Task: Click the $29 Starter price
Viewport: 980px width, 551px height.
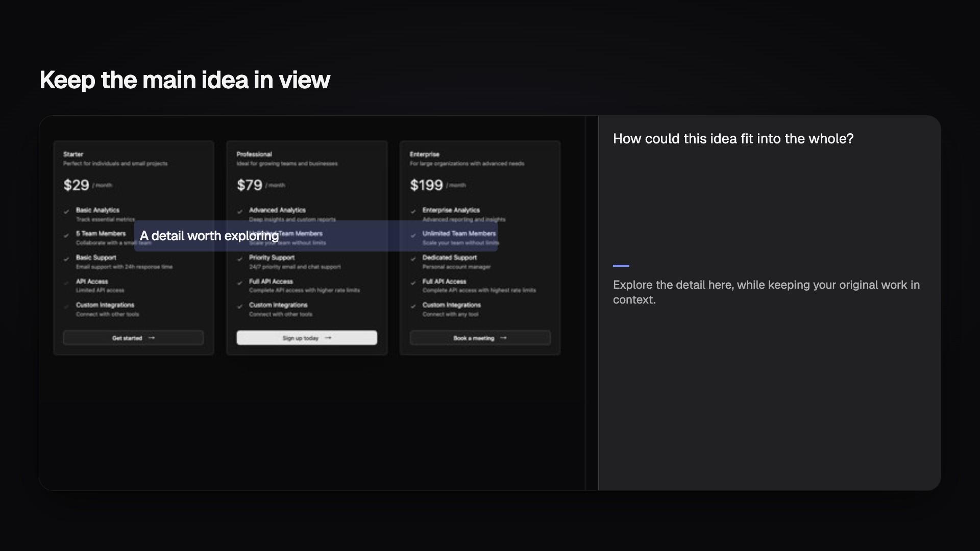Action: 76,185
